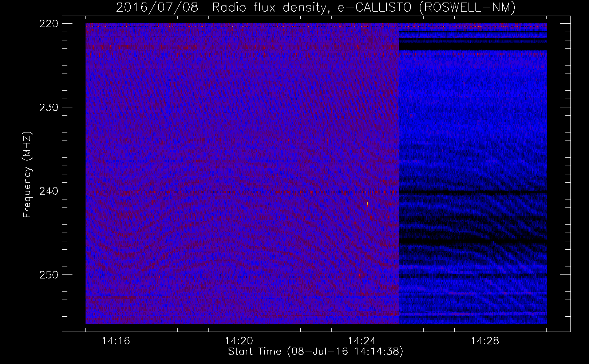Click the 230 frequency tick label
Image resolution: width=589 pixels, height=364 pixels.
(48, 107)
